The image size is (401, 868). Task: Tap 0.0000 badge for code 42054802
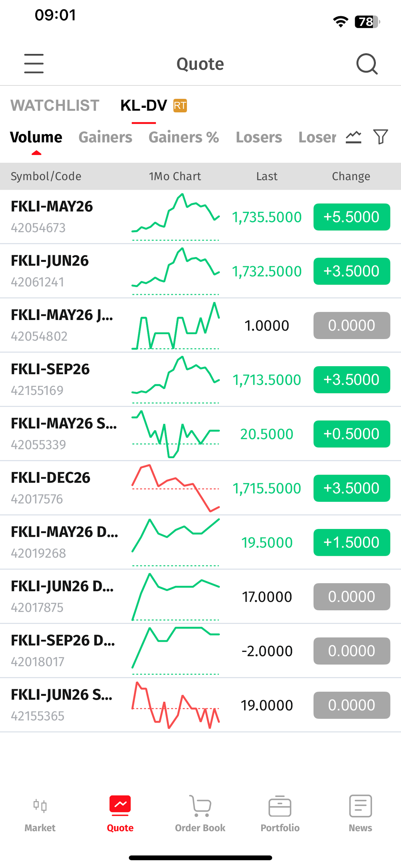click(352, 326)
